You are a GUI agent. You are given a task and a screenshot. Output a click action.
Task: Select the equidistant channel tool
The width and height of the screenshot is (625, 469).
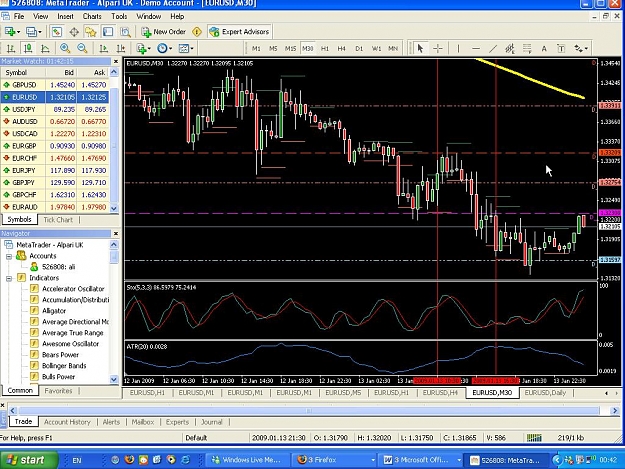click(510, 48)
